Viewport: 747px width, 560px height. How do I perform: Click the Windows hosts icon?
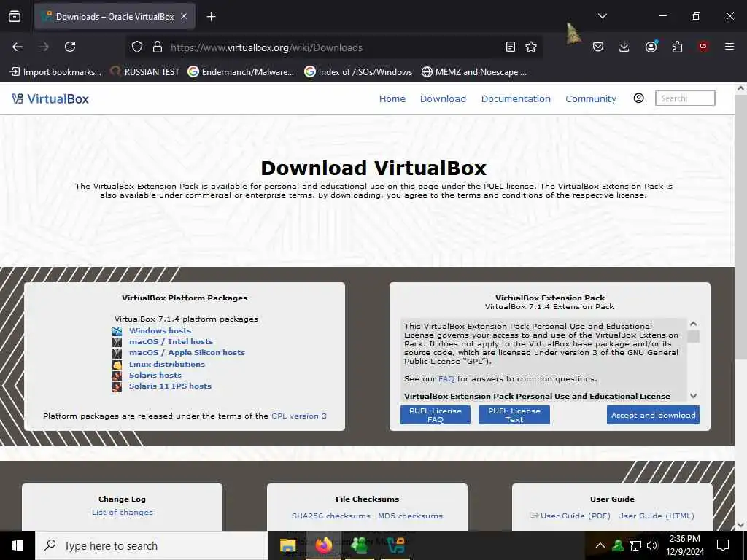117,331
